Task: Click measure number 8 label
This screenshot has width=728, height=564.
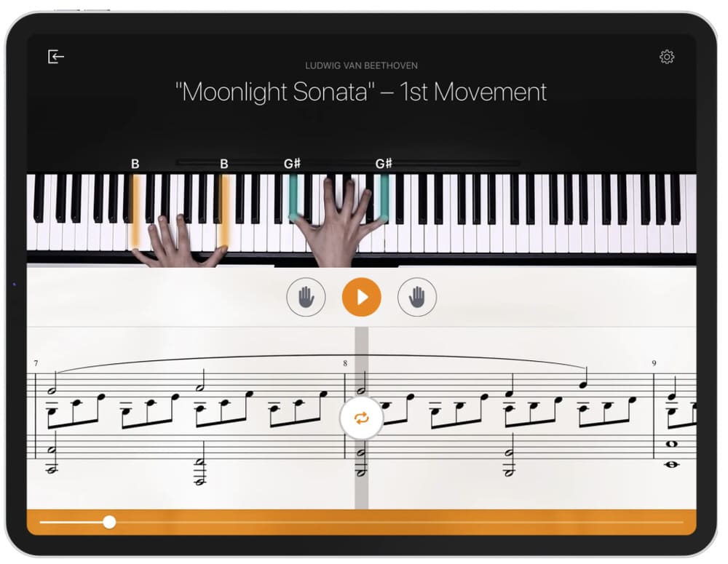Action: [x=345, y=363]
